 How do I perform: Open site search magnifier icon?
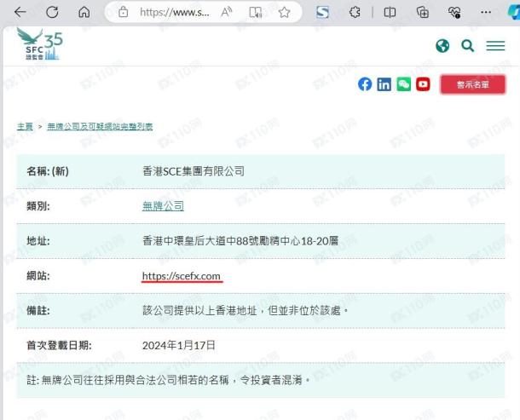468,46
